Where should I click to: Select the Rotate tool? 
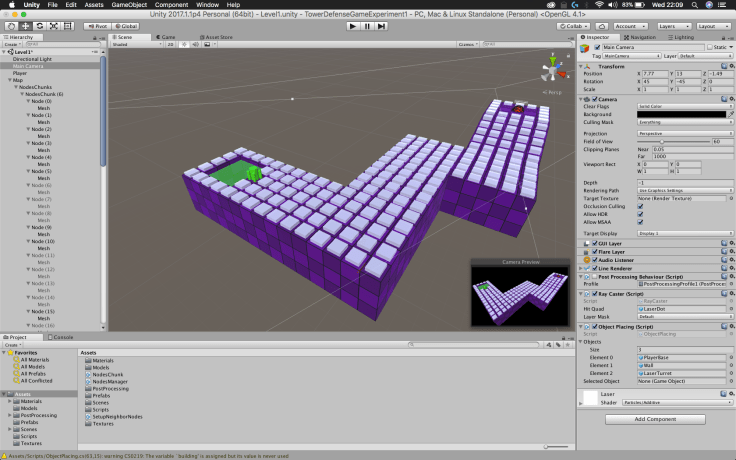(38, 26)
